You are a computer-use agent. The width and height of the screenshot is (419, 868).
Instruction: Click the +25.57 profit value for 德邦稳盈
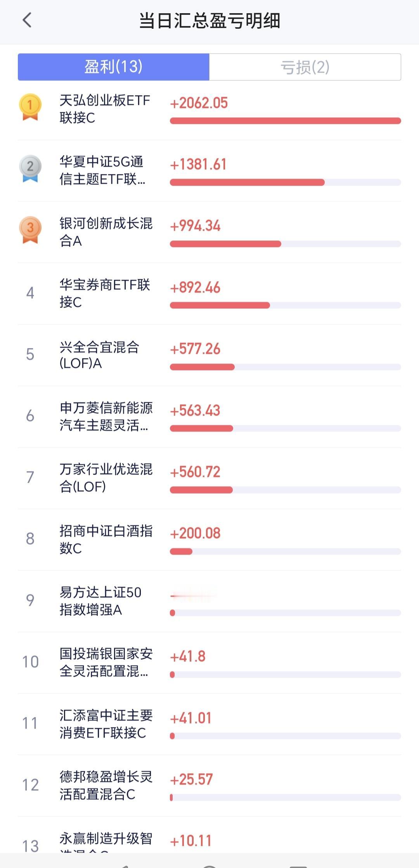191,779
